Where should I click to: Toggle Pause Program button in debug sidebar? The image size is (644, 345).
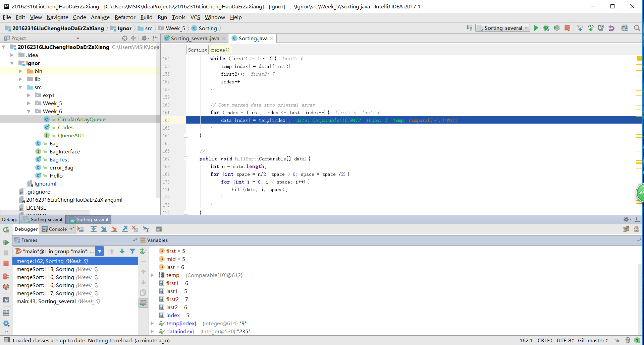[x=6, y=253]
